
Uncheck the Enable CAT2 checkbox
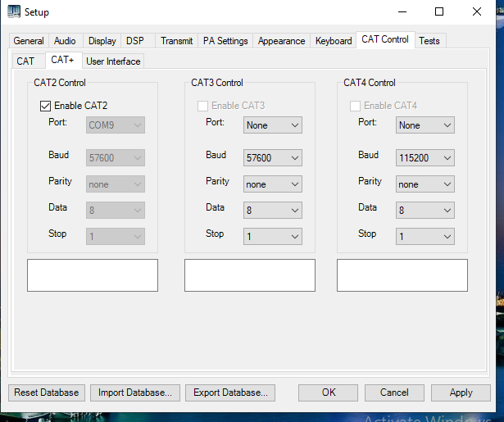tap(46, 106)
